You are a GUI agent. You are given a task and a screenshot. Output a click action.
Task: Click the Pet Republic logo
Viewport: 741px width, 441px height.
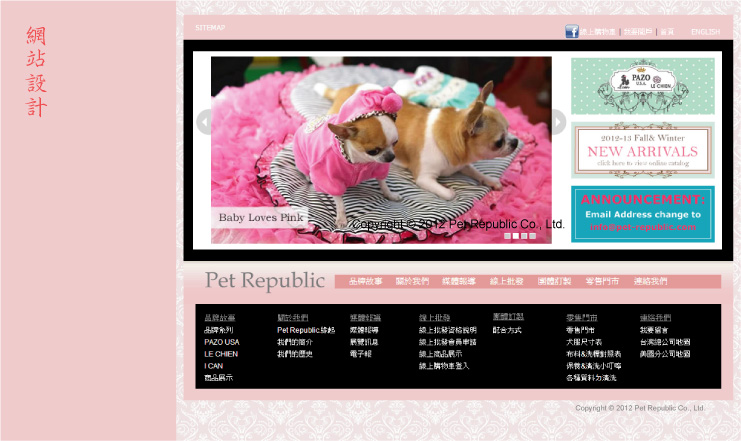[265, 280]
